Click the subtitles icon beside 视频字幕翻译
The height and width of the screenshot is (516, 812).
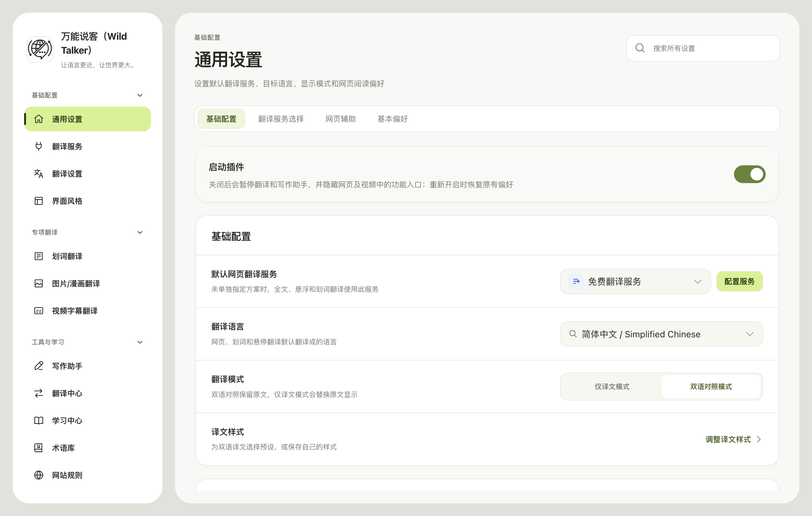(x=39, y=310)
